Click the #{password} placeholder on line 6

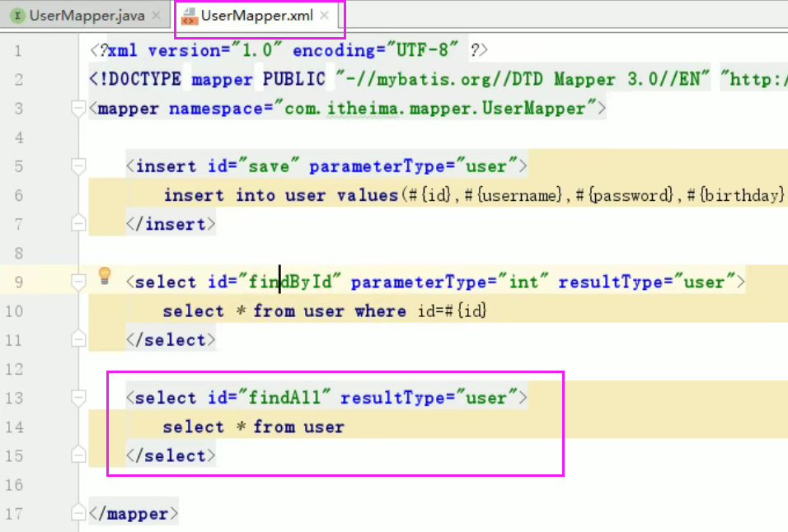tap(624, 195)
